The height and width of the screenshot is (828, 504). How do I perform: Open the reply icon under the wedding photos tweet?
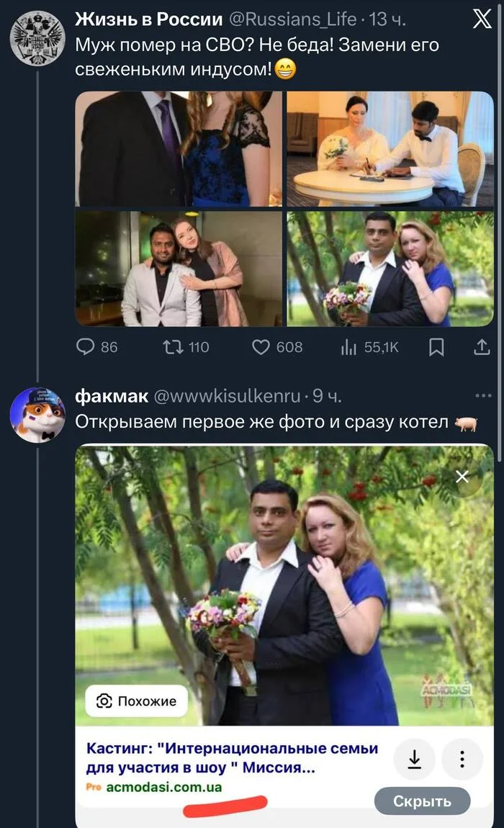pyautogui.click(x=86, y=346)
